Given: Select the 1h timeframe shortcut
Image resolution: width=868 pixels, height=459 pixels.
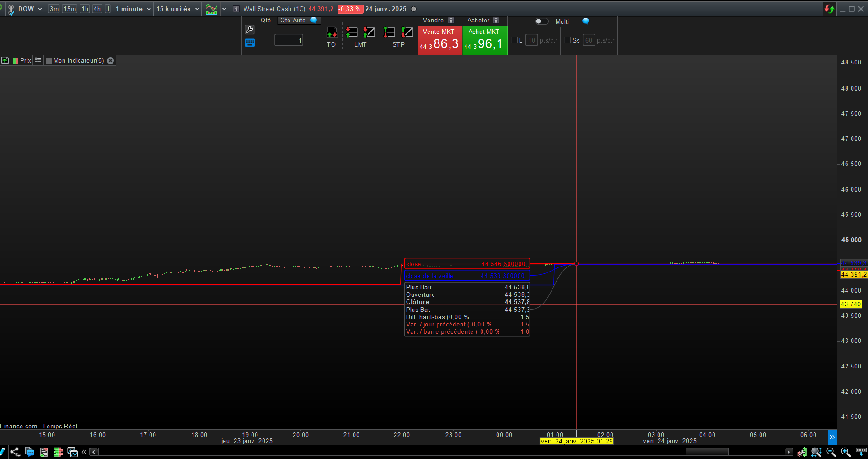Looking at the screenshot, I should point(85,9).
